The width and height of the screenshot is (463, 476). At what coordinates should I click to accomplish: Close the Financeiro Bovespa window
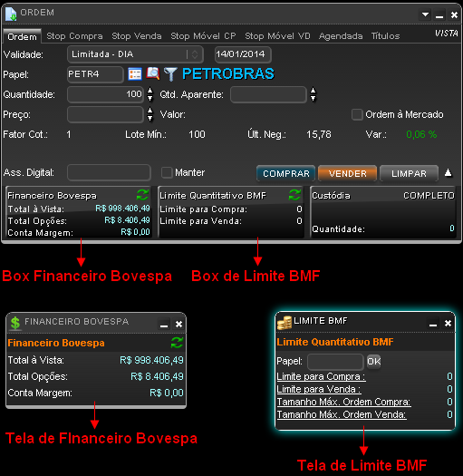(x=179, y=325)
